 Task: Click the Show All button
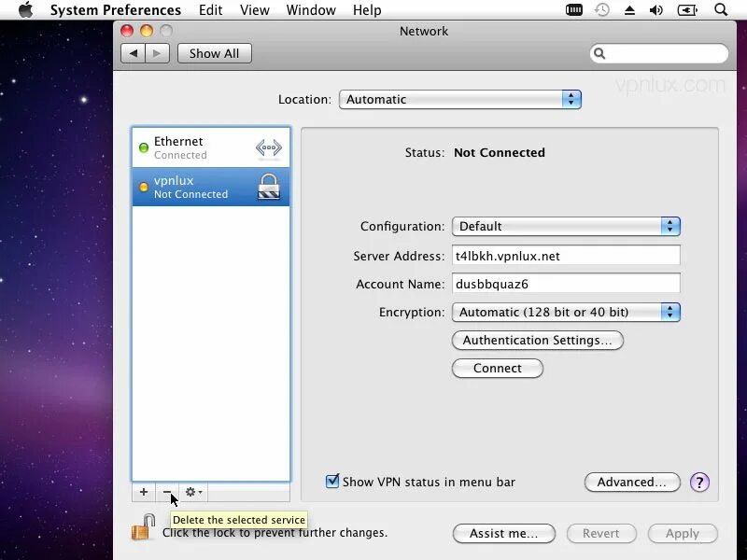coord(215,53)
